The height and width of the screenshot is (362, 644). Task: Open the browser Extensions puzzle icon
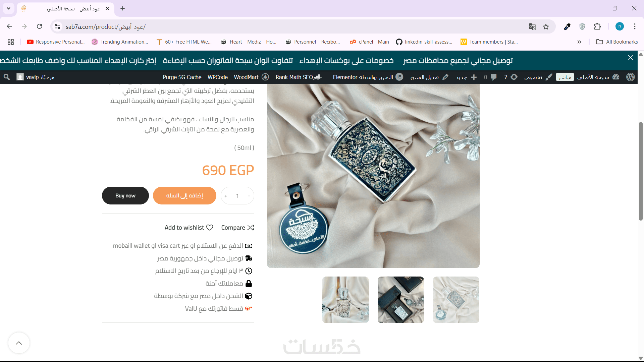coord(597,26)
